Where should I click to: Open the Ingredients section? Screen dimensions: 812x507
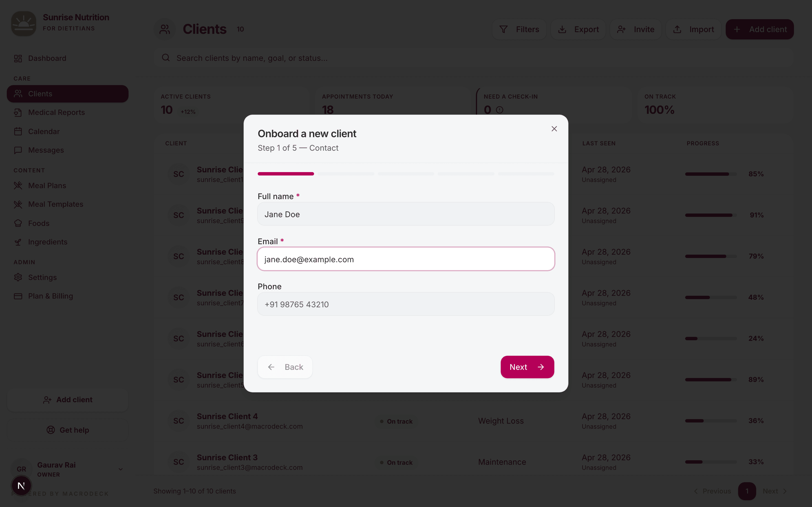coord(48,242)
